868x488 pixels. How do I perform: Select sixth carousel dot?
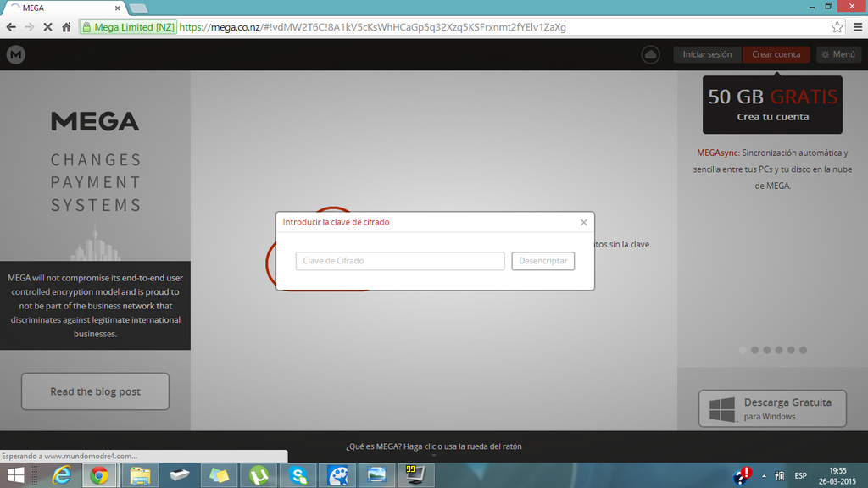[804, 350]
